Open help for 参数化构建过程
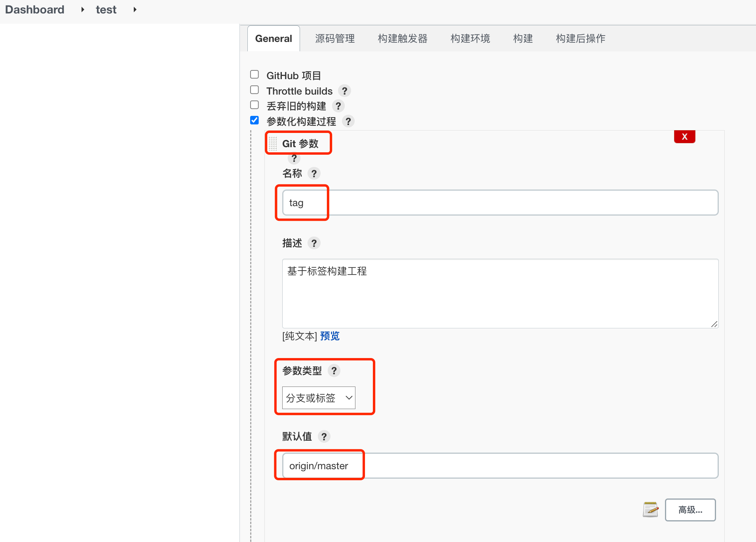 348,121
